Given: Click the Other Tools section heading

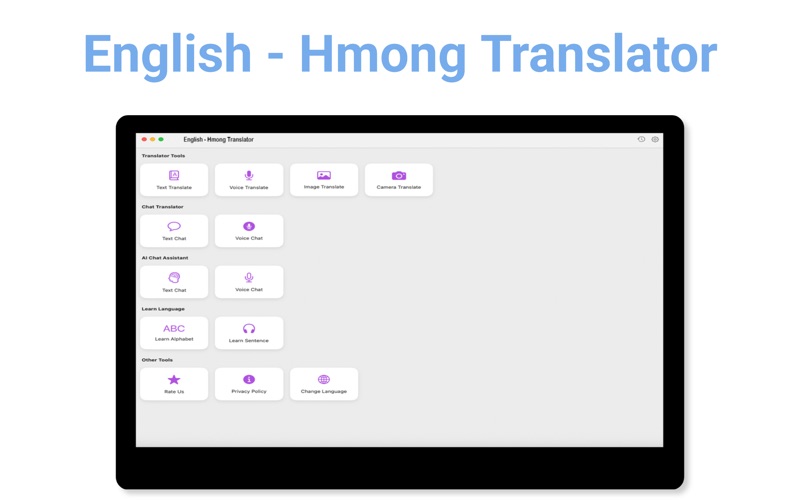Looking at the screenshot, I should pos(157,360).
